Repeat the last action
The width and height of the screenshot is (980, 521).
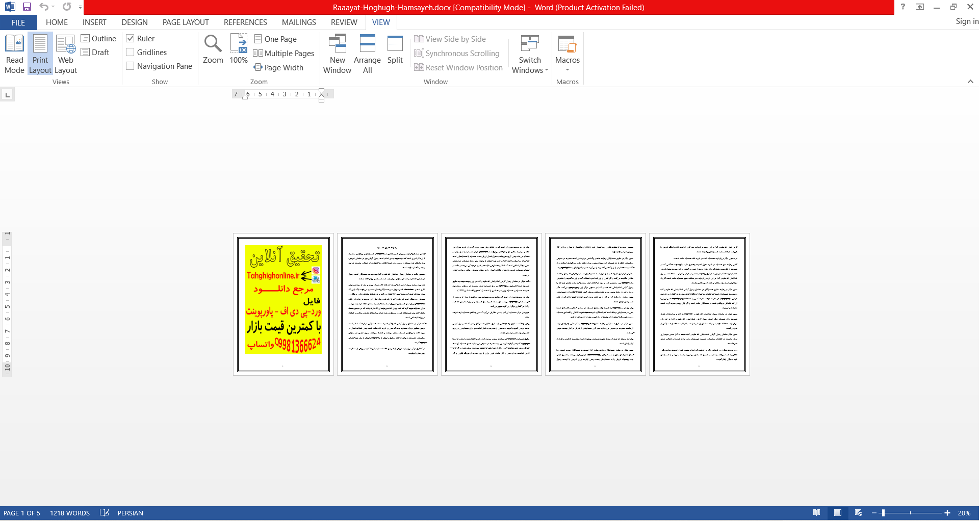pos(67,7)
